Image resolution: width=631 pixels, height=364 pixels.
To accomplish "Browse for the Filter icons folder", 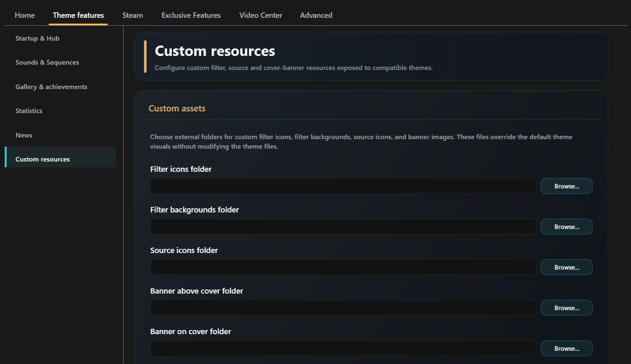I will [567, 186].
